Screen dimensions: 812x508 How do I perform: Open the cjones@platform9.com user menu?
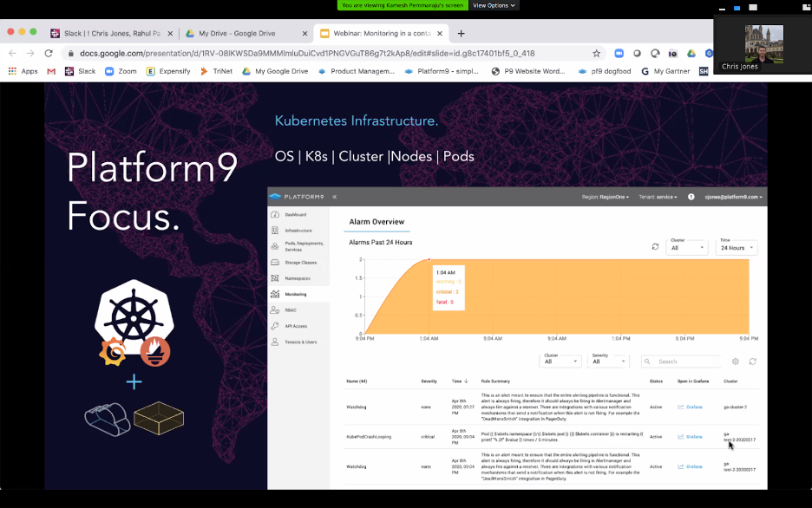click(x=733, y=197)
